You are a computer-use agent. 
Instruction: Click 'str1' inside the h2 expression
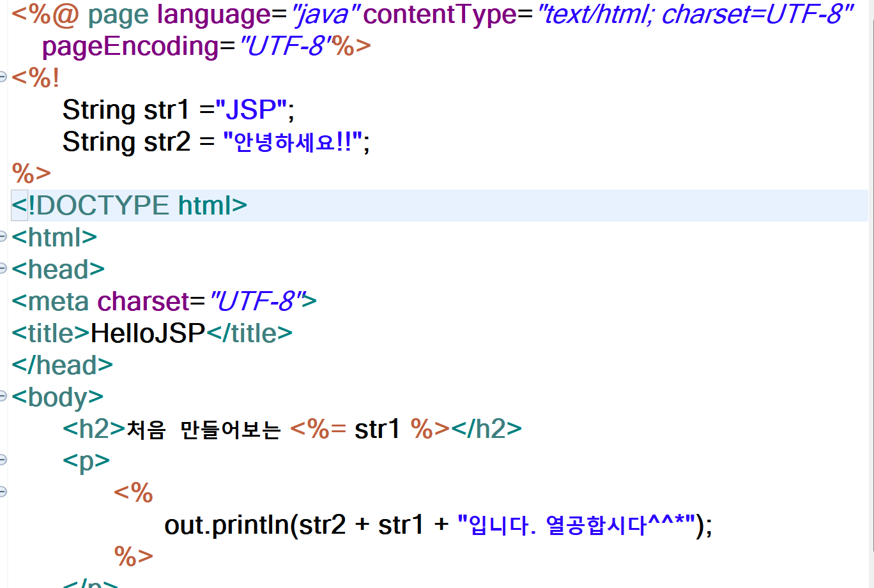[x=378, y=429]
